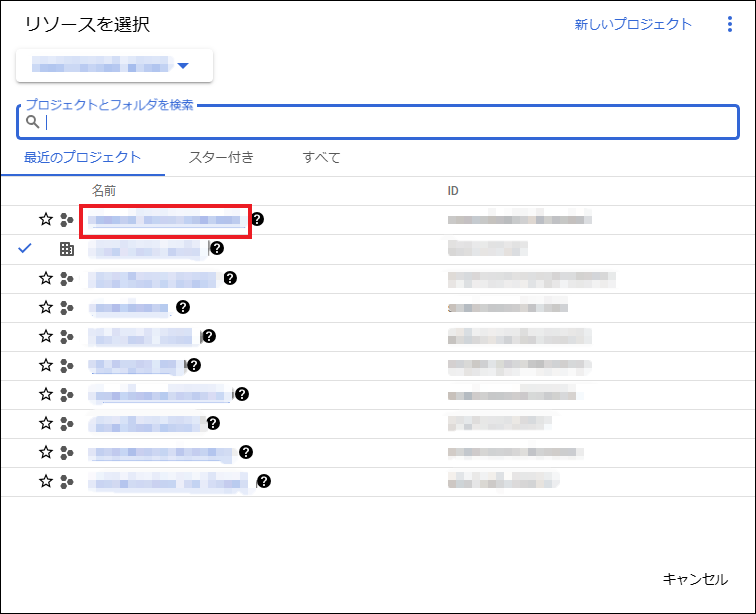Switch to the 最近のプロジェクト tab
The width and height of the screenshot is (756, 614).
tap(82, 157)
